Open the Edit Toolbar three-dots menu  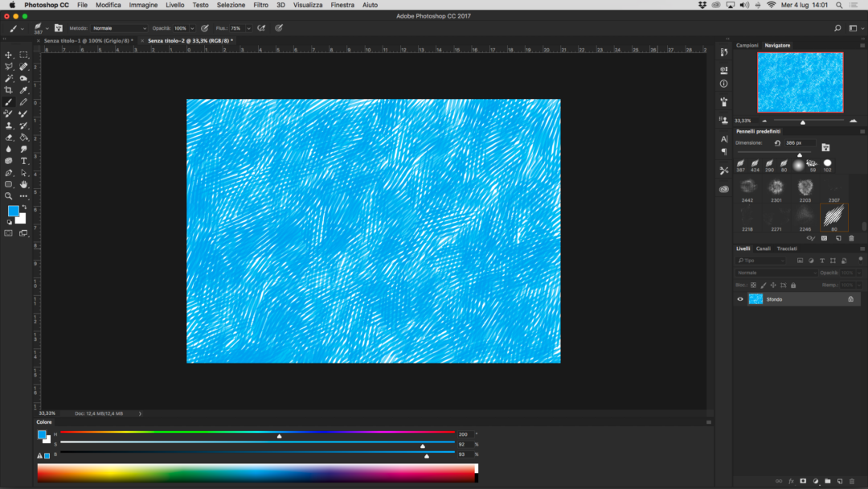pyautogui.click(x=23, y=196)
